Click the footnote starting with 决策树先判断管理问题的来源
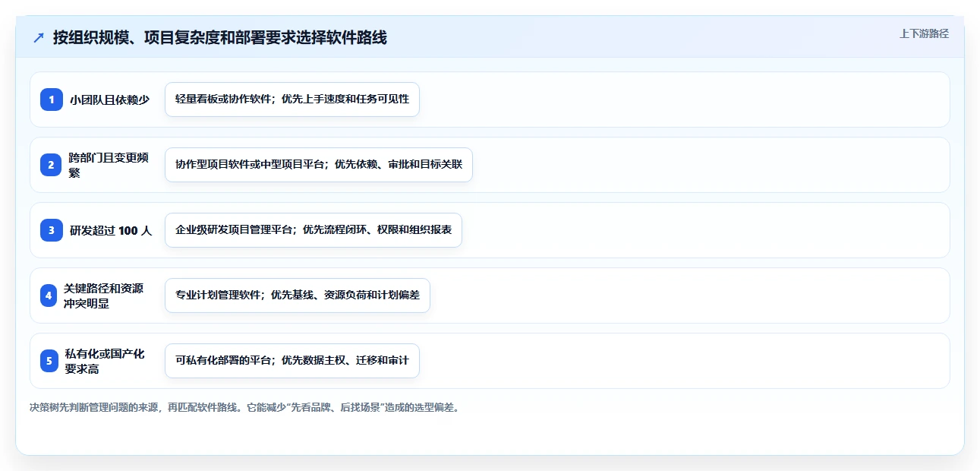The height and width of the screenshot is (471, 980). [244, 407]
